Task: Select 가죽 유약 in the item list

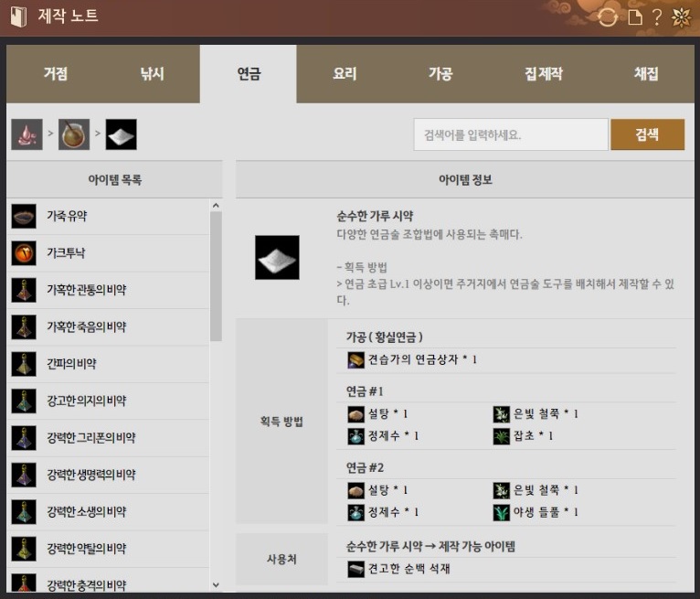Action: (x=108, y=216)
